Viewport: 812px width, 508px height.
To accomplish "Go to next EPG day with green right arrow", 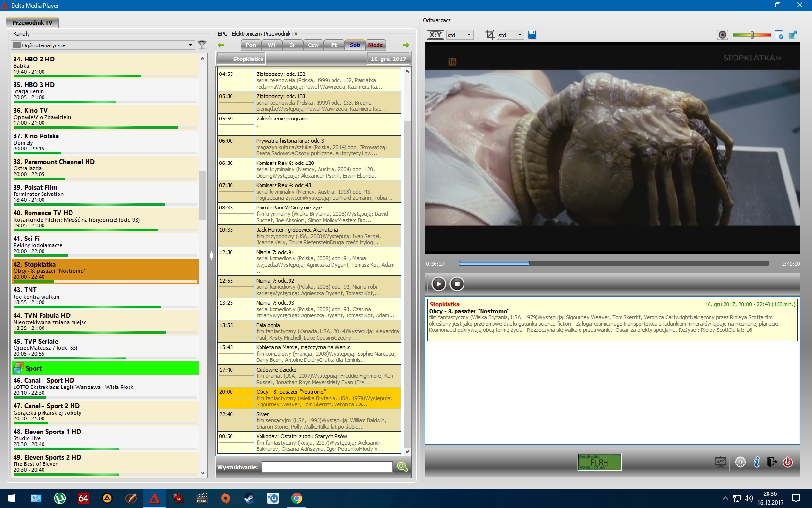I will pos(406,45).
